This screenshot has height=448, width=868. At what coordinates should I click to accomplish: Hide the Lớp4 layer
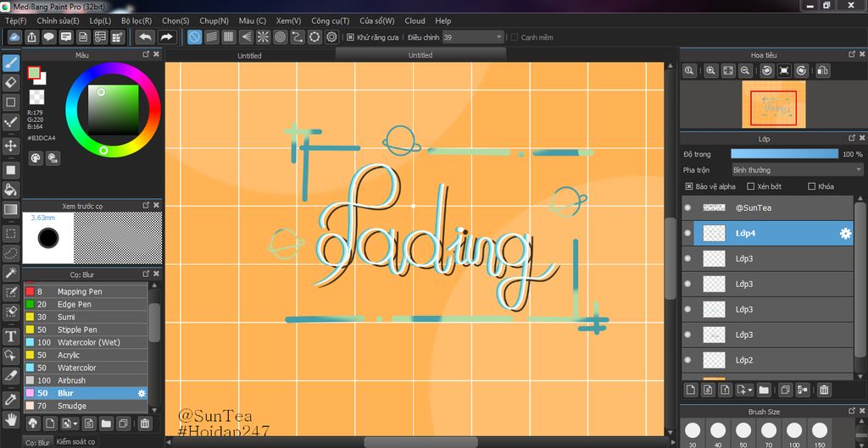coord(688,234)
